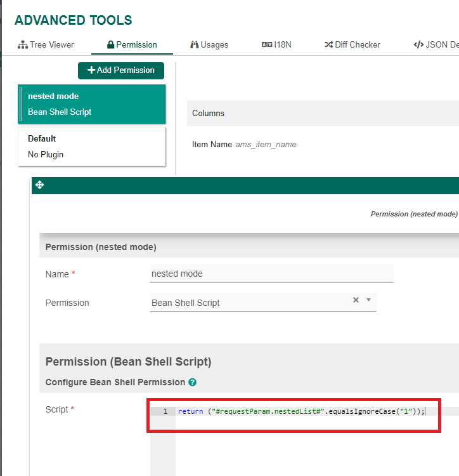The width and height of the screenshot is (459, 476).
Task: Click the Permission (nested mode) section header
Action: (x=101, y=247)
